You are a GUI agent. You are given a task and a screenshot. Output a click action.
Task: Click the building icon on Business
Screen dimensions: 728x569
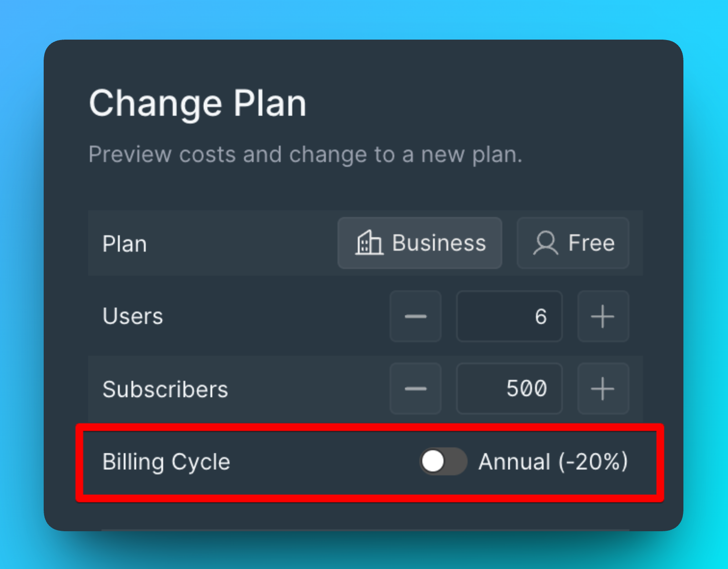tap(369, 243)
